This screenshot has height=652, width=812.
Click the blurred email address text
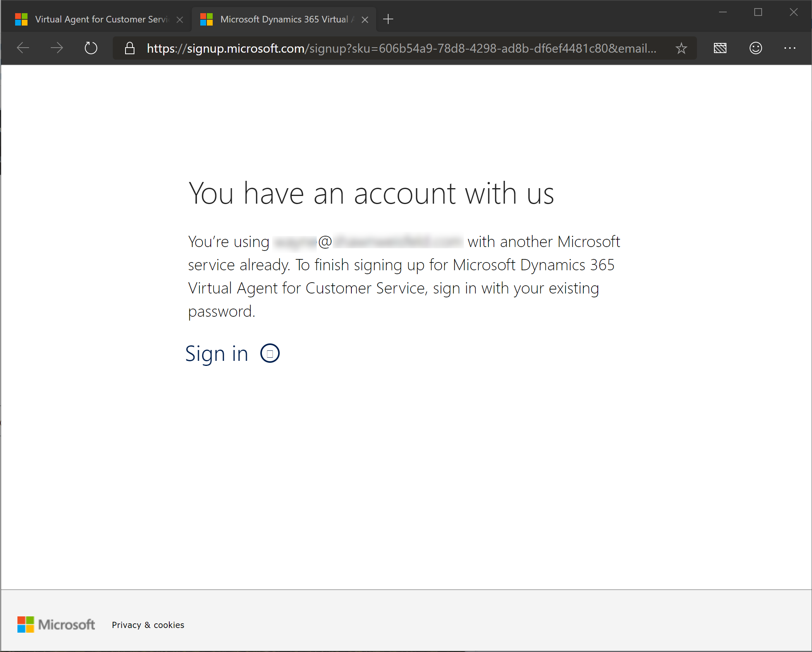(368, 241)
